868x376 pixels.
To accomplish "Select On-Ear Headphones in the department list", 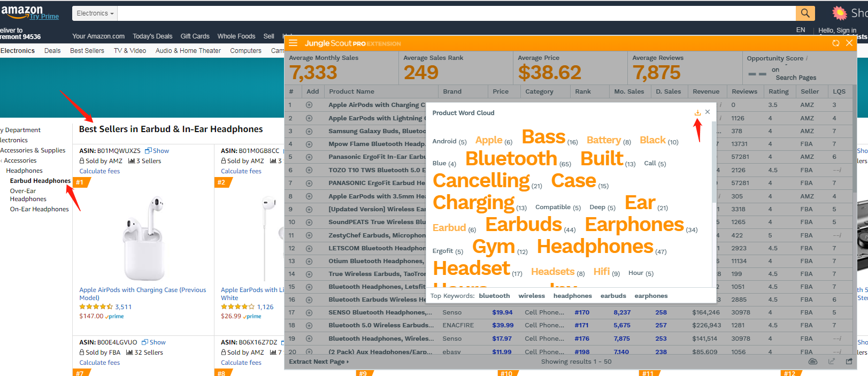I will 40,209.
